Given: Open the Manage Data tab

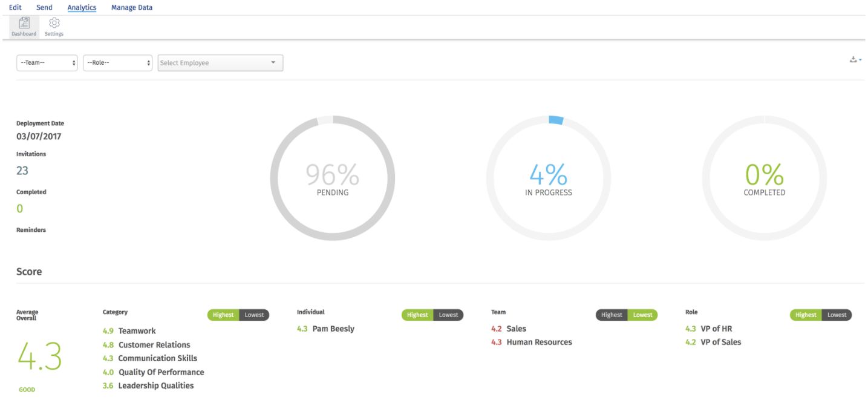Looking at the screenshot, I should click(132, 8).
